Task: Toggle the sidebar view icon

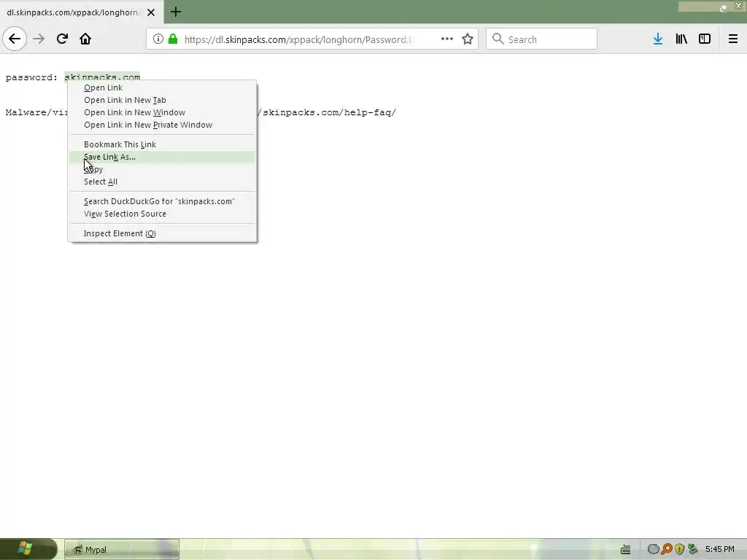Action: (705, 39)
